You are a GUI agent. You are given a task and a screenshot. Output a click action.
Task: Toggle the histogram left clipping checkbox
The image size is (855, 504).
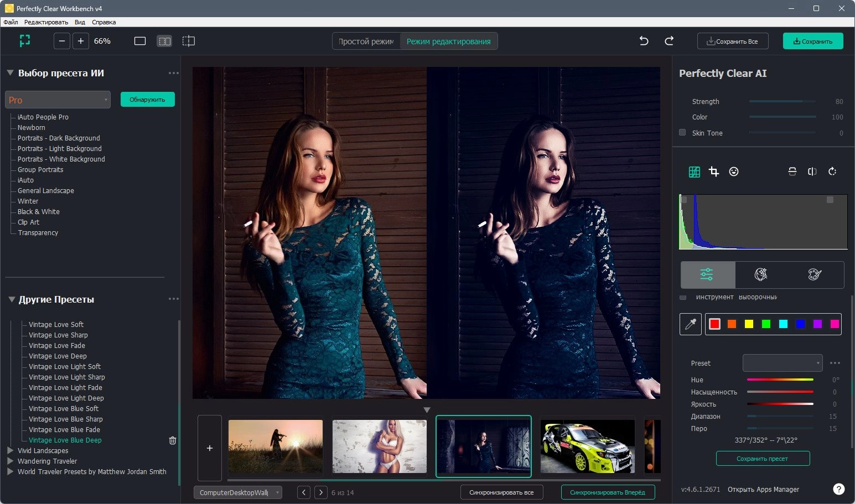tap(684, 200)
